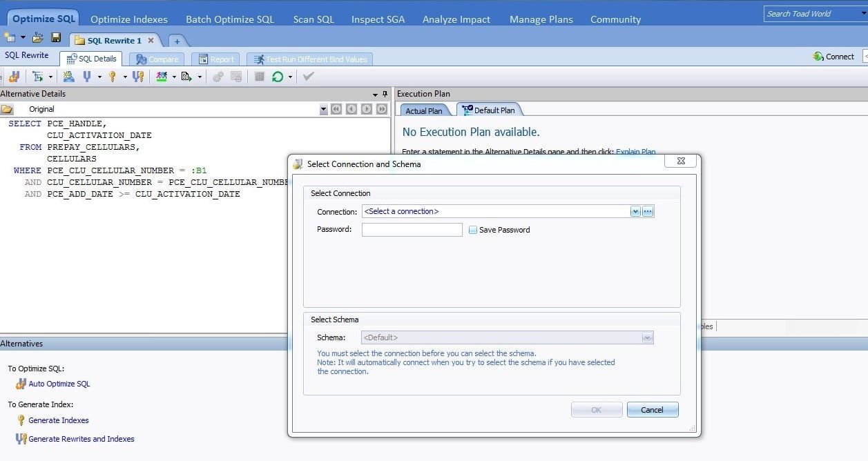Click Cancel in the connection dialog
Screen dimensions: 868x461
[653, 410]
